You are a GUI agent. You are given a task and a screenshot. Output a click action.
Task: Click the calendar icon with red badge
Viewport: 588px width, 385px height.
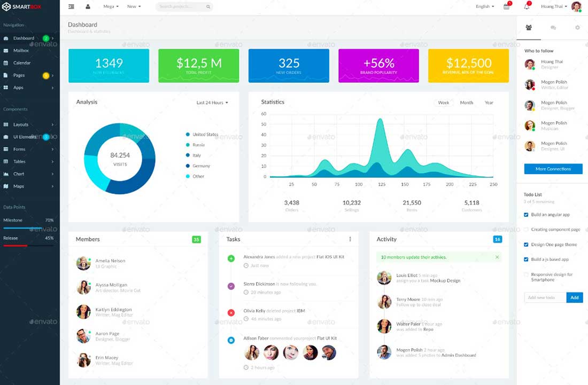[507, 6]
